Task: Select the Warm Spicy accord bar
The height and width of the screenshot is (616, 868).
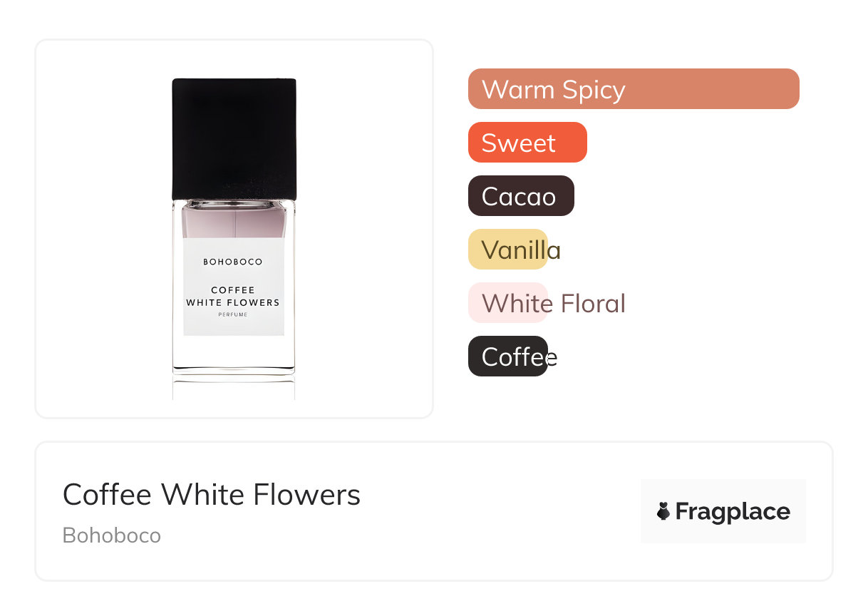Action: click(633, 89)
